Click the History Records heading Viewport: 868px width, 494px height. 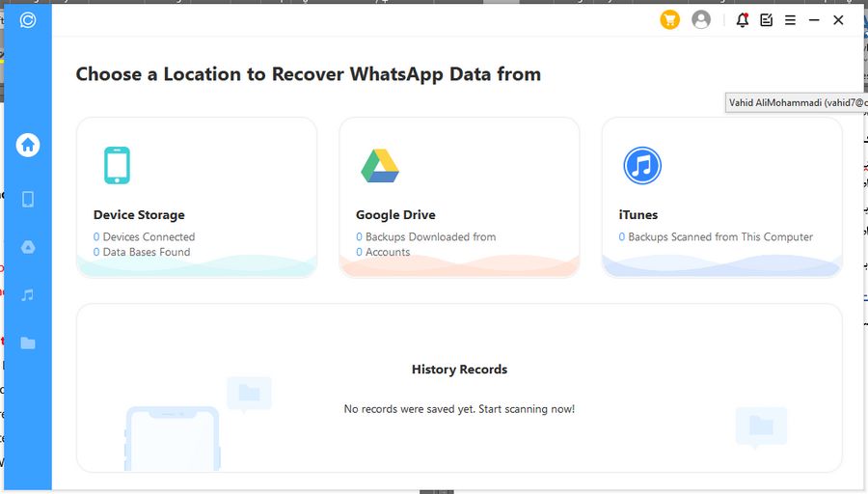click(x=459, y=370)
